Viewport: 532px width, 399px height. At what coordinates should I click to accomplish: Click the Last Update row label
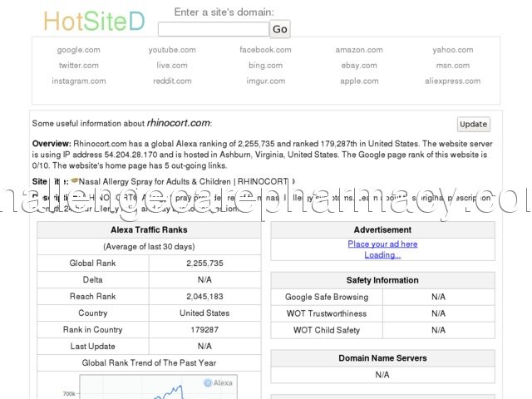tap(92, 347)
